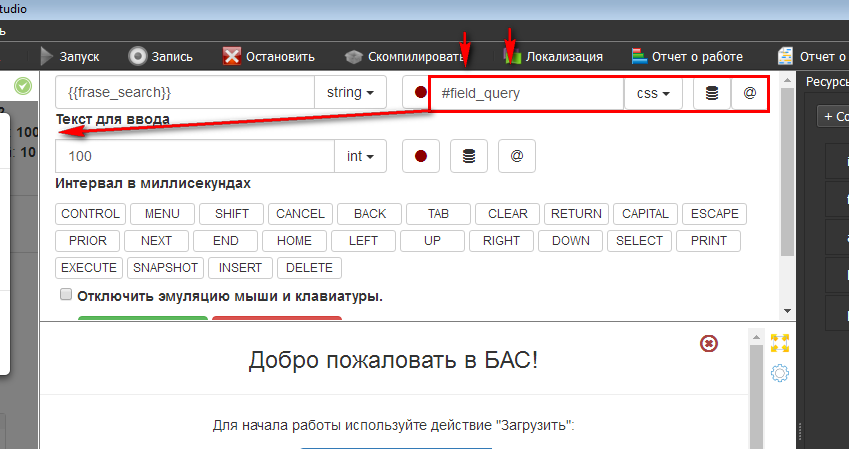Start recording with the Запись button
The width and height of the screenshot is (849, 449).
click(138, 56)
